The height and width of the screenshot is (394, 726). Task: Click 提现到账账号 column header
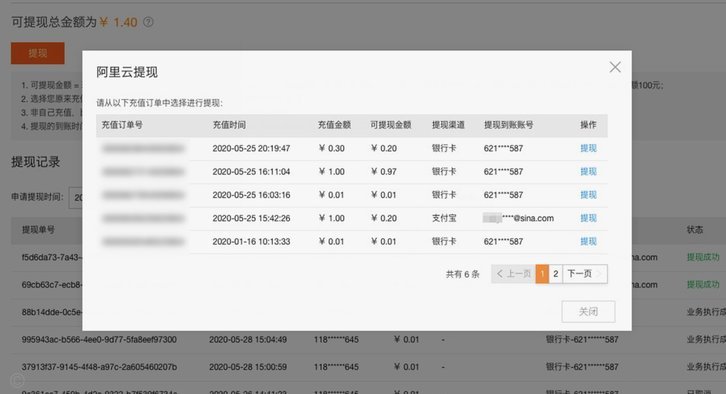(x=508, y=125)
